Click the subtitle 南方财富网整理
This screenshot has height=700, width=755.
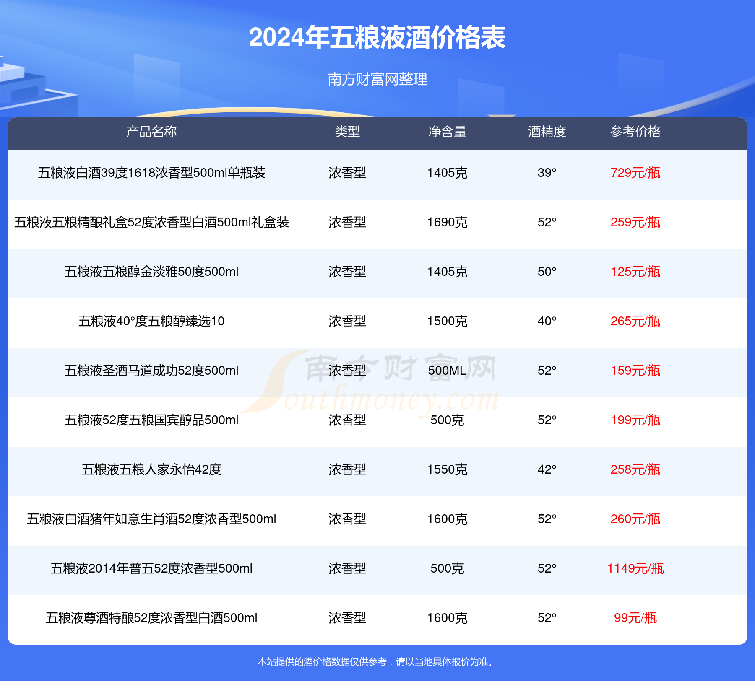(x=377, y=79)
